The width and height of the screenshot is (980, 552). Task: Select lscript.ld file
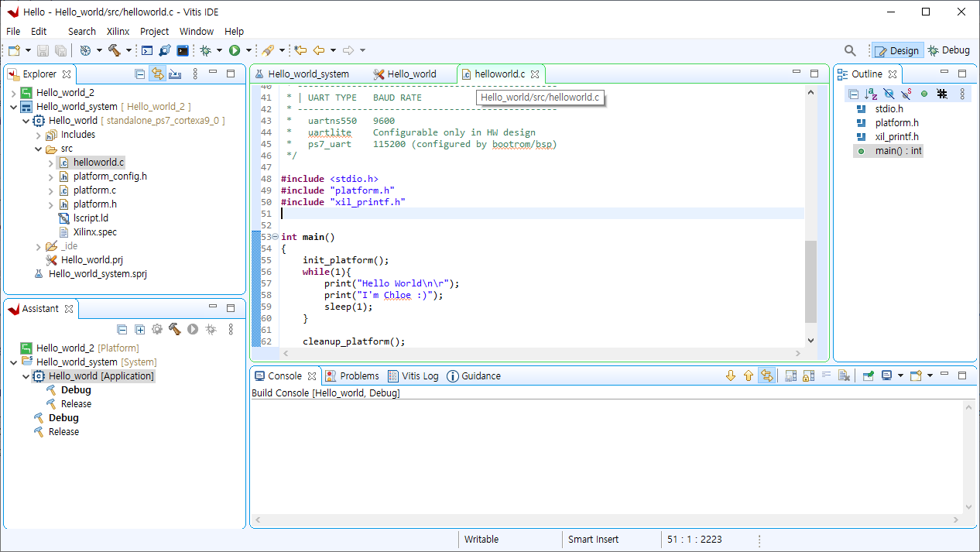coord(91,218)
